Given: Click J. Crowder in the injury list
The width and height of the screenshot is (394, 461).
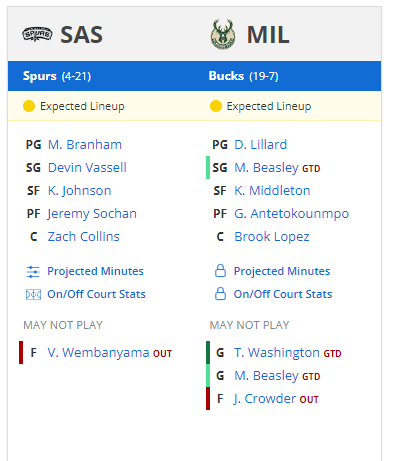Looking at the screenshot, I should click(x=265, y=399).
